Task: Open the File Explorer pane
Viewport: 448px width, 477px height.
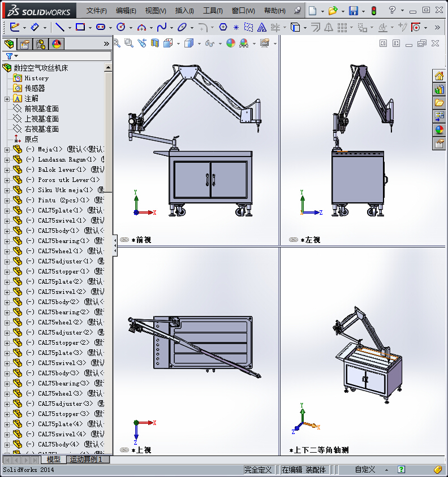Action: click(x=439, y=102)
